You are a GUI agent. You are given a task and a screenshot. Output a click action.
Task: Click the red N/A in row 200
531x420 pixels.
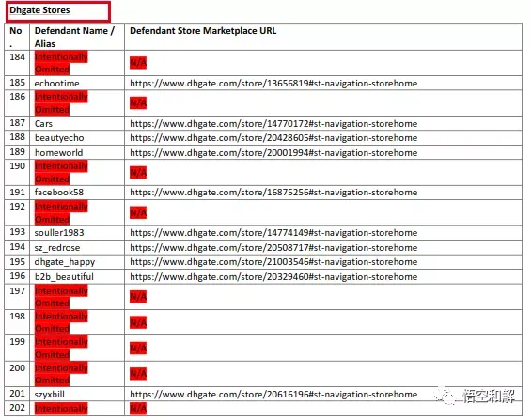[x=138, y=374]
